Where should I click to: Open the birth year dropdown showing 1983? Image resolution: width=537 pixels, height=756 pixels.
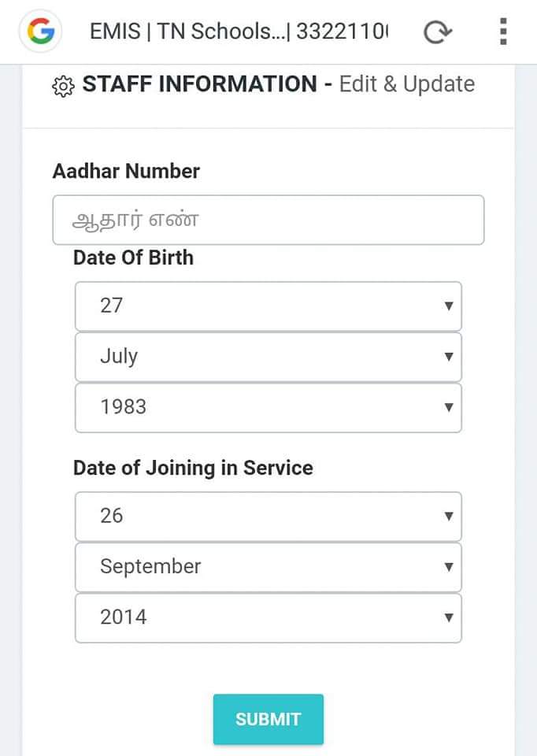coord(268,407)
